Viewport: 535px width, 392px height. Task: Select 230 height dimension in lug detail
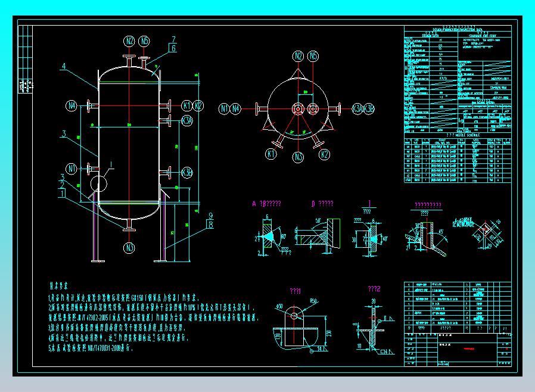pos(329,334)
